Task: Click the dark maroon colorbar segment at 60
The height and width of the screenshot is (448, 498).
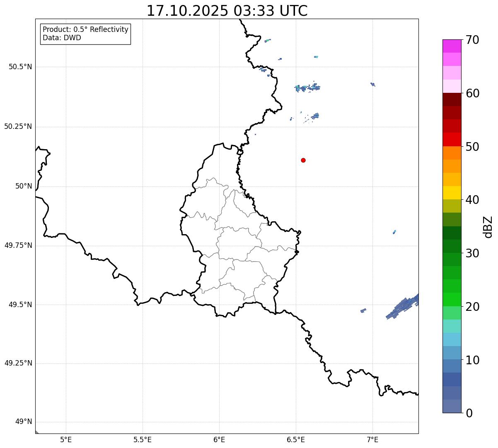Action: tap(452, 99)
